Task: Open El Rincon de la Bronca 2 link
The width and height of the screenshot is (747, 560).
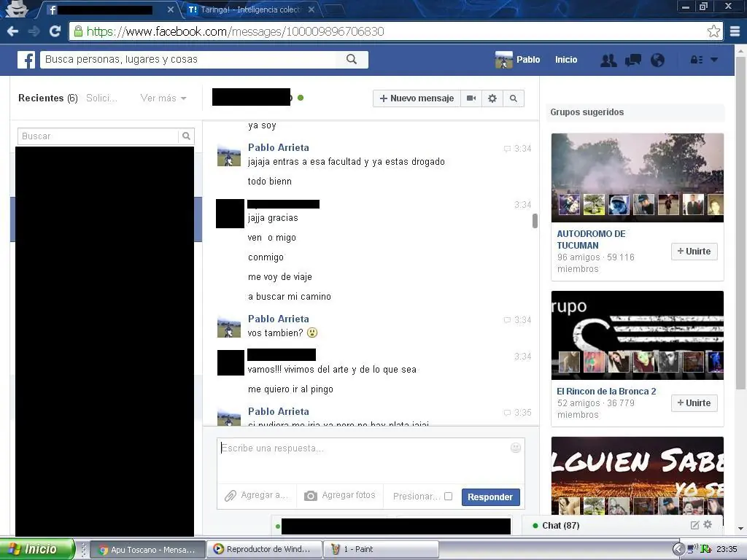Action: coord(606,392)
